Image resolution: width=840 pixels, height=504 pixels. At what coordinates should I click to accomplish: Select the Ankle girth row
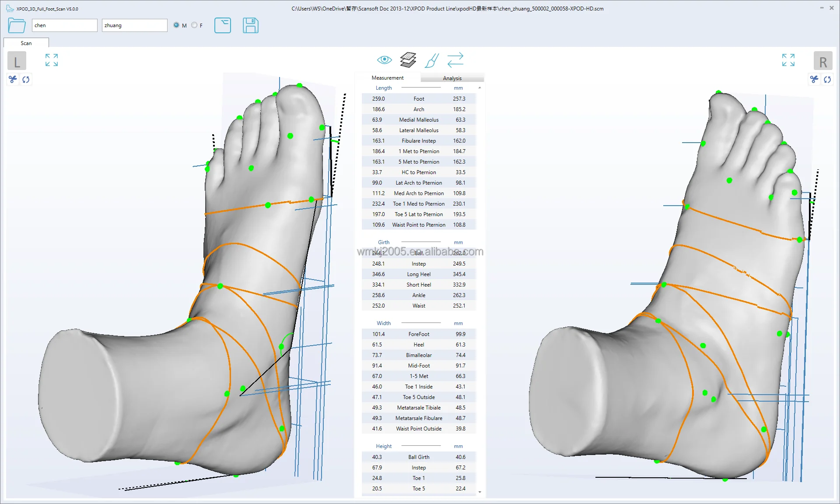coord(419,295)
